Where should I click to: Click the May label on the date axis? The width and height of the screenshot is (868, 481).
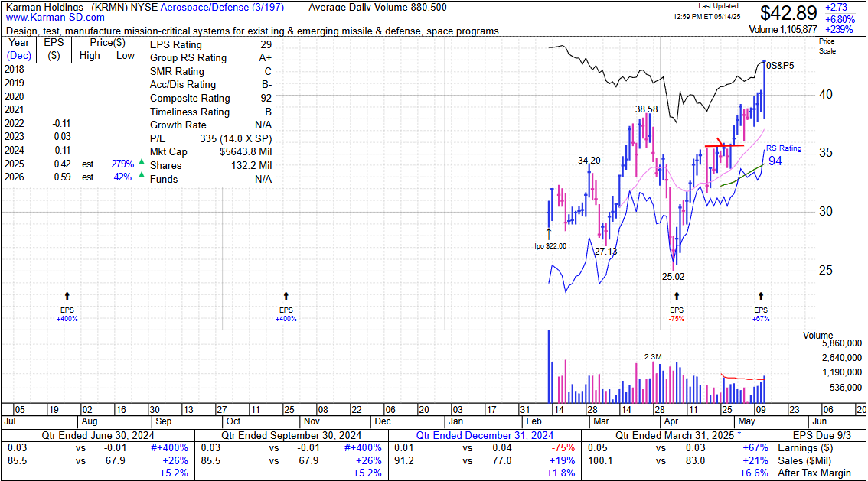(747, 421)
